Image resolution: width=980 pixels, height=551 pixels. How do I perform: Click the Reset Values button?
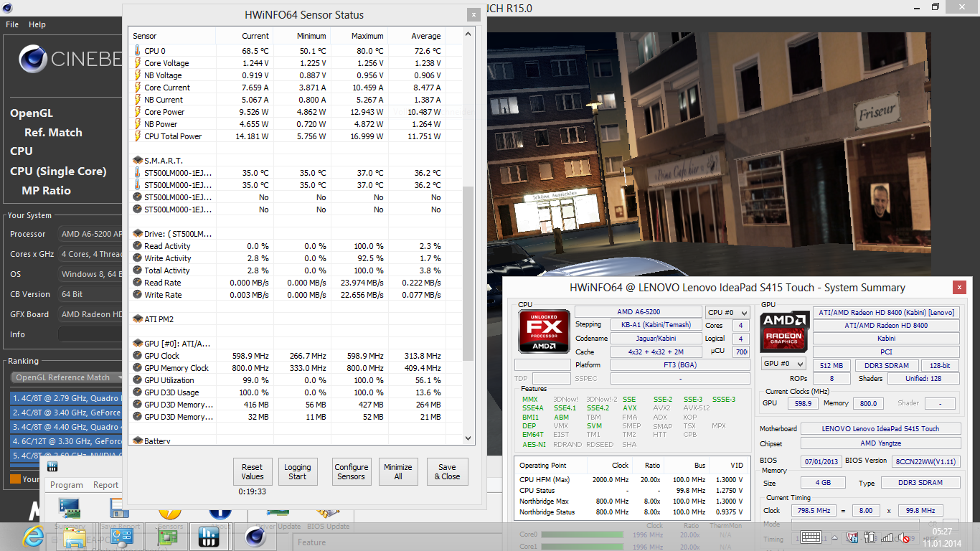click(x=252, y=471)
